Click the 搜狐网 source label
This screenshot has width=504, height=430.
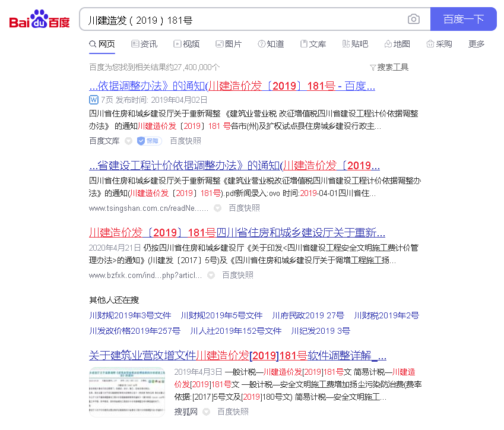click(186, 412)
